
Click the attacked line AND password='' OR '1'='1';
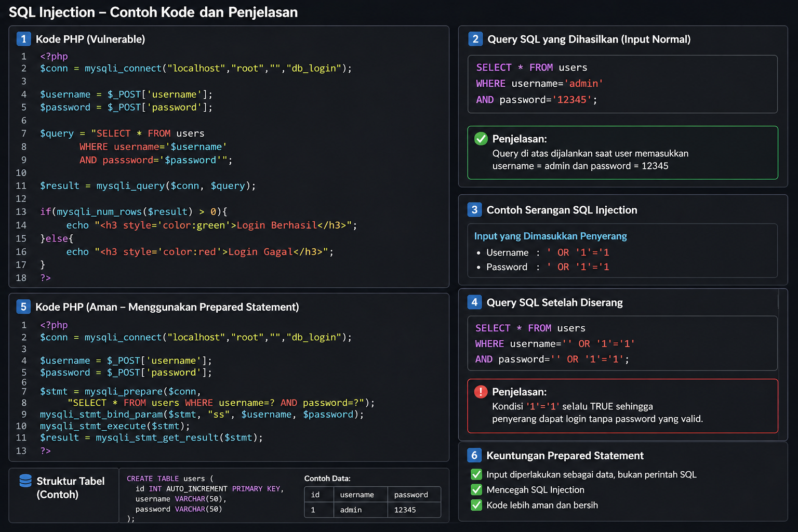pos(552,360)
